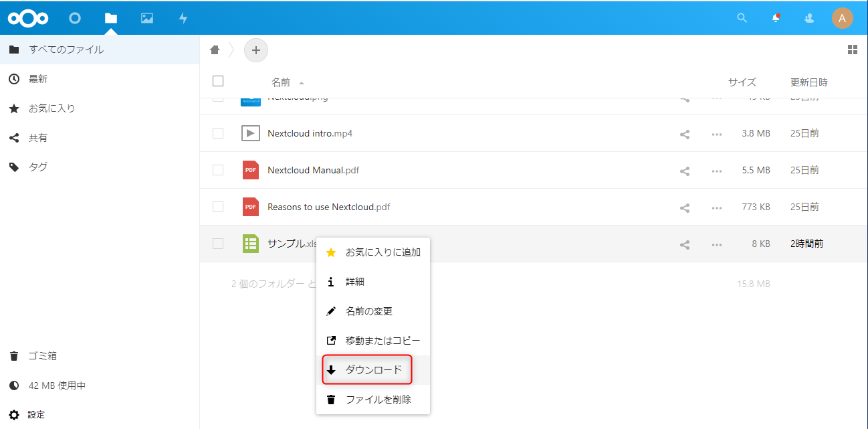Choose 移動またはコピー in context menu

tap(373, 341)
